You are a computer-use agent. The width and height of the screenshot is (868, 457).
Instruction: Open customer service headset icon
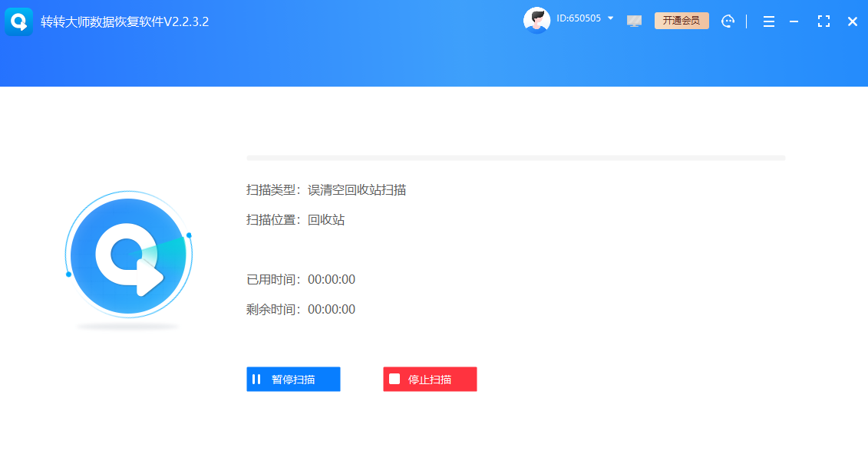click(x=728, y=21)
